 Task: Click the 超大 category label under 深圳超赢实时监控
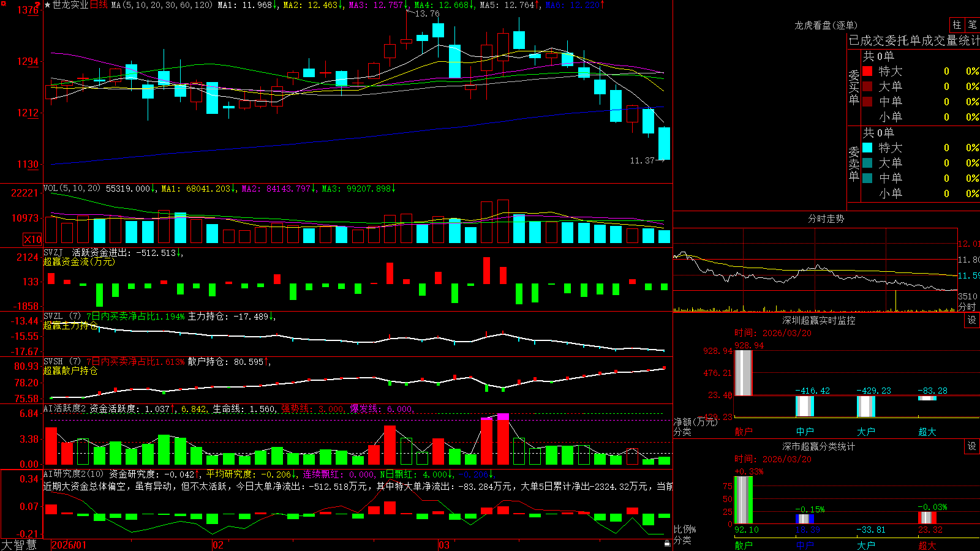927,432
